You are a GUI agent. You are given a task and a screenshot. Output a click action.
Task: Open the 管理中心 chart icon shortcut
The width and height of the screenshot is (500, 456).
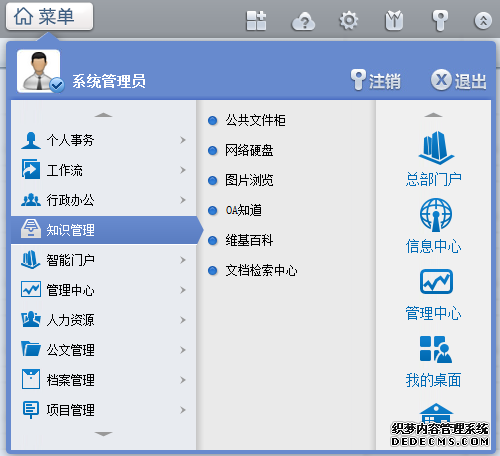click(x=436, y=282)
